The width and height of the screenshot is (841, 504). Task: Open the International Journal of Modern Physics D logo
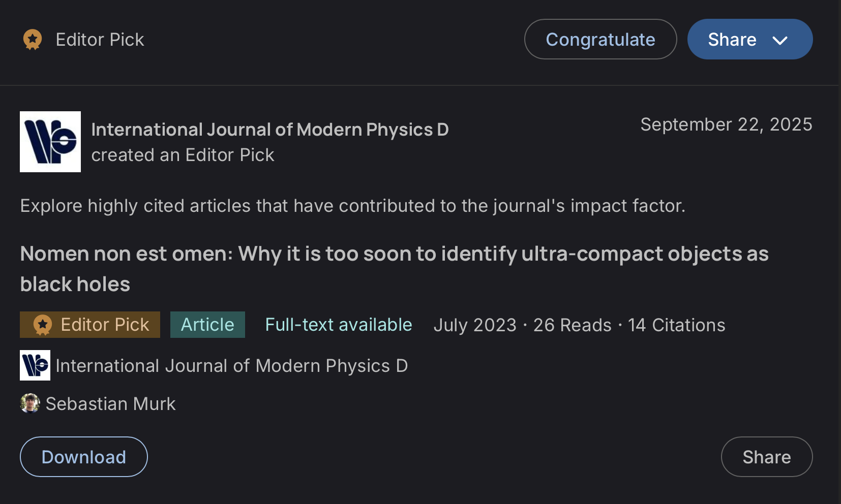(x=50, y=142)
